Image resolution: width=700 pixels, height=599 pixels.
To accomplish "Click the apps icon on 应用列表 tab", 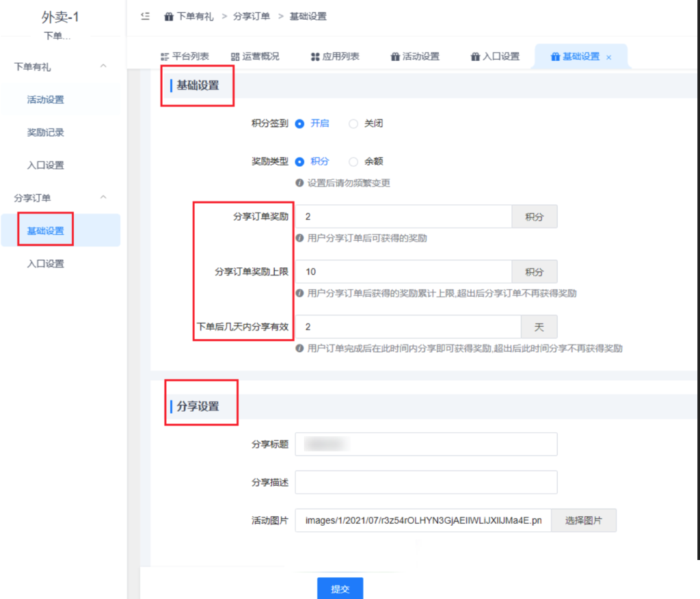I will coord(315,57).
